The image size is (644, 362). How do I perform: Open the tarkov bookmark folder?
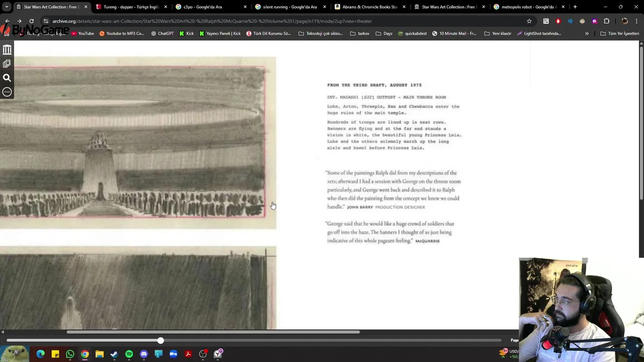tap(359, 34)
